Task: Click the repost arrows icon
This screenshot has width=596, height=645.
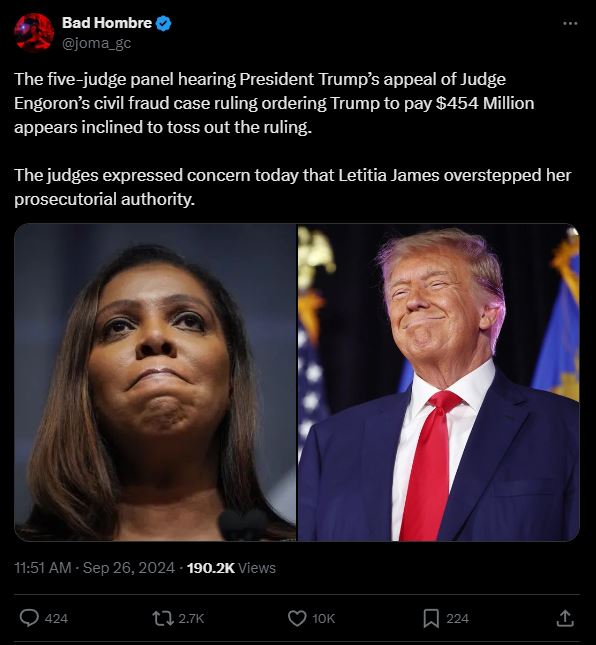Action: (x=163, y=618)
